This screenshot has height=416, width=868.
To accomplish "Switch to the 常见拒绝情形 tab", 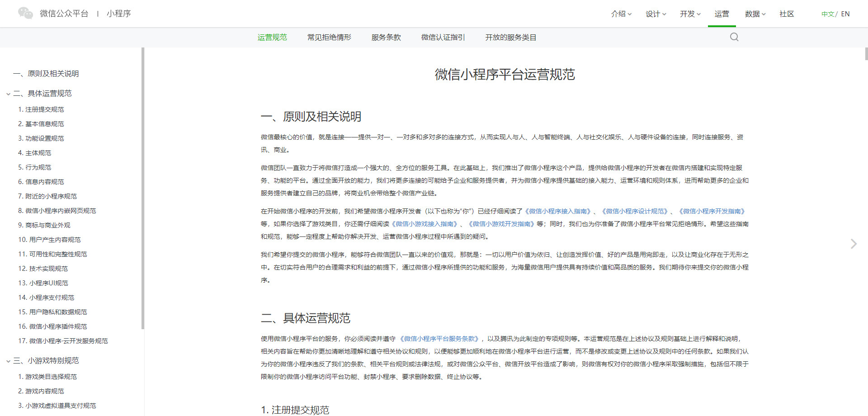I will point(329,38).
